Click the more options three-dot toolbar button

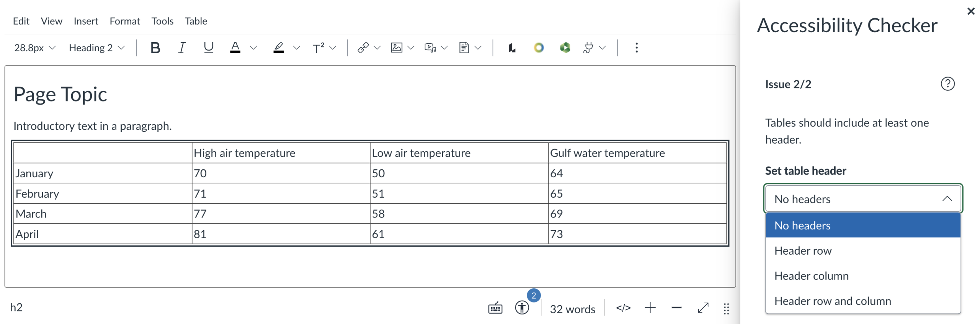[636, 48]
